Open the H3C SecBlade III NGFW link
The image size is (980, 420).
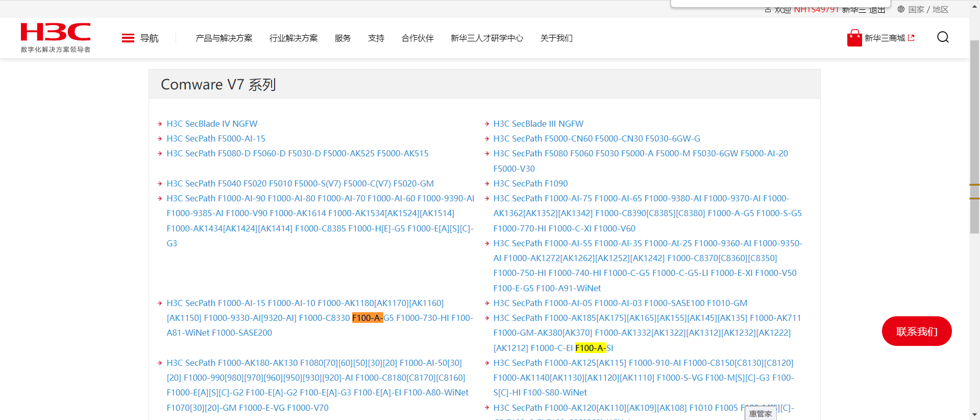click(x=538, y=124)
